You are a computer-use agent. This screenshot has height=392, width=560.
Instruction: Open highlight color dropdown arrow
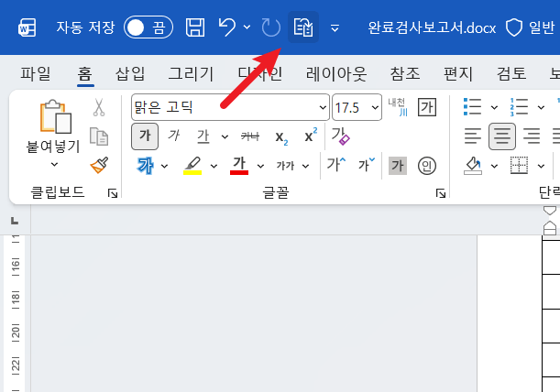coord(214,166)
